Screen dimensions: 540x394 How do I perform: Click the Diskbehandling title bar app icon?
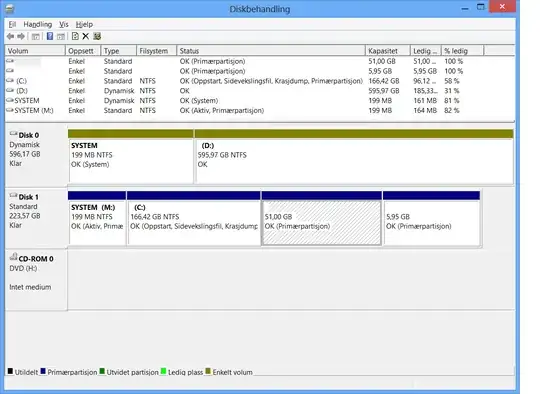coord(10,9)
